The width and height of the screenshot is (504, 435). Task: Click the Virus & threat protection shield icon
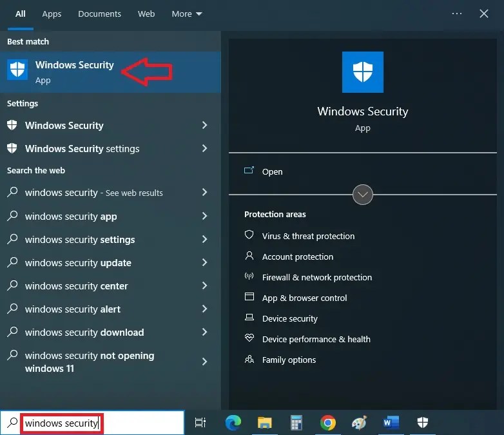tap(249, 235)
